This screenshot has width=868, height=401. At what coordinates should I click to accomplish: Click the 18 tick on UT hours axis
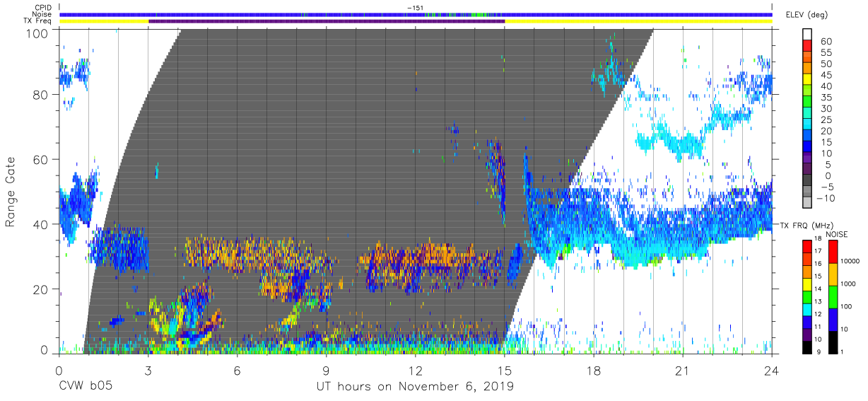[x=594, y=371]
